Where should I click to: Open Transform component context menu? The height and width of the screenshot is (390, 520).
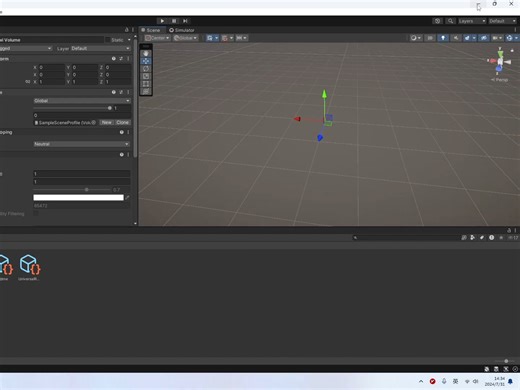click(x=128, y=59)
